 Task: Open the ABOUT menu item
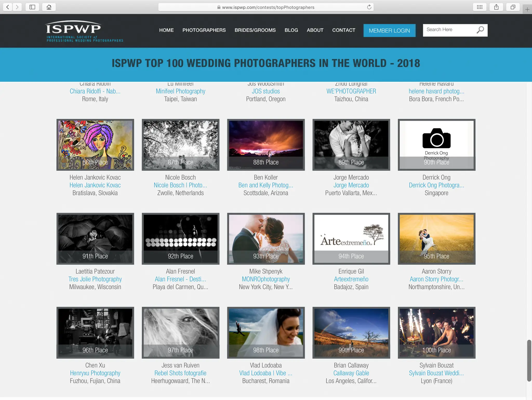[315, 30]
